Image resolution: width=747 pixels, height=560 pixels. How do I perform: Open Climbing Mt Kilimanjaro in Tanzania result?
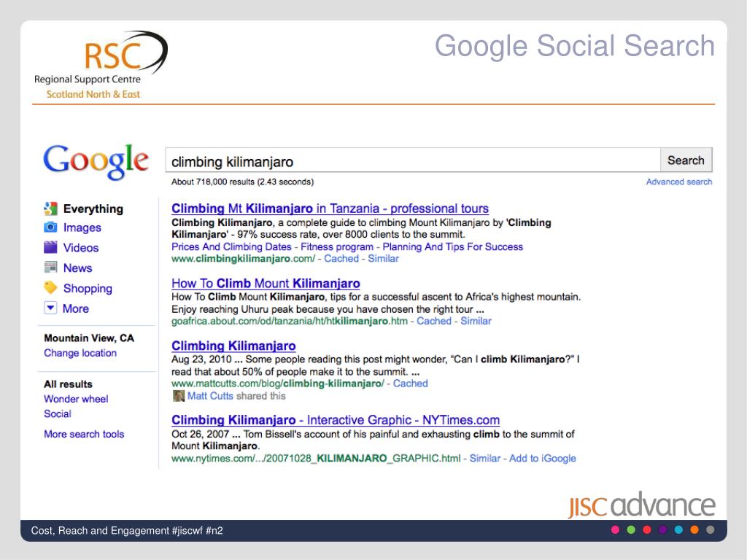(x=330, y=209)
